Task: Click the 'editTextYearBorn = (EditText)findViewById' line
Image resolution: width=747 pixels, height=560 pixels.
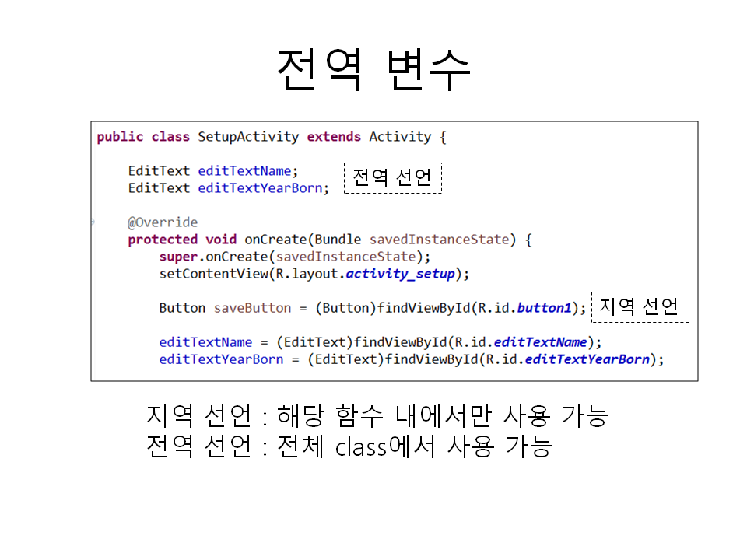Action: click(412, 359)
